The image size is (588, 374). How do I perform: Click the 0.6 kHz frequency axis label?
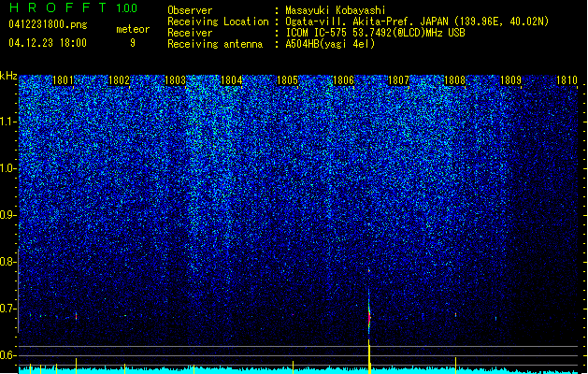pos(8,355)
